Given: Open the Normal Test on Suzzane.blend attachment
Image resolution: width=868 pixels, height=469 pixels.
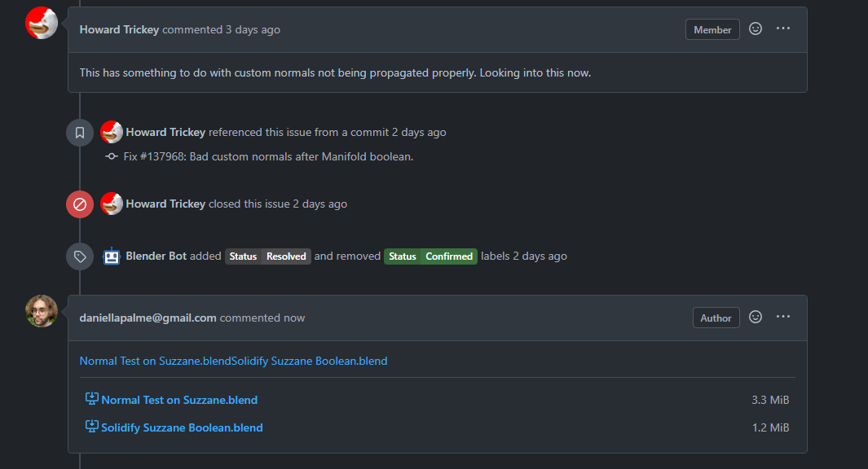Looking at the screenshot, I should 179,400.
